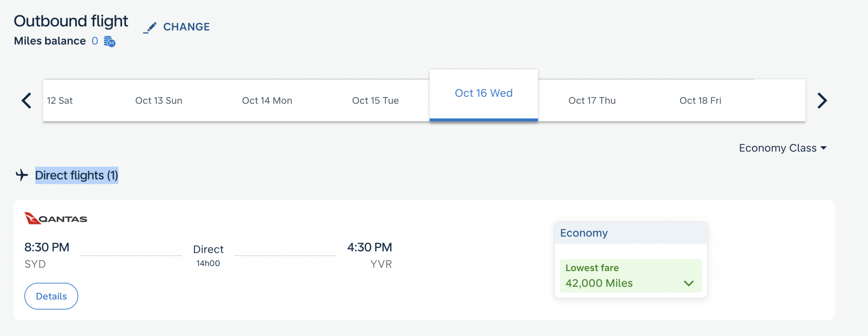Click the airplane direct flights icon

pos(22,175)
